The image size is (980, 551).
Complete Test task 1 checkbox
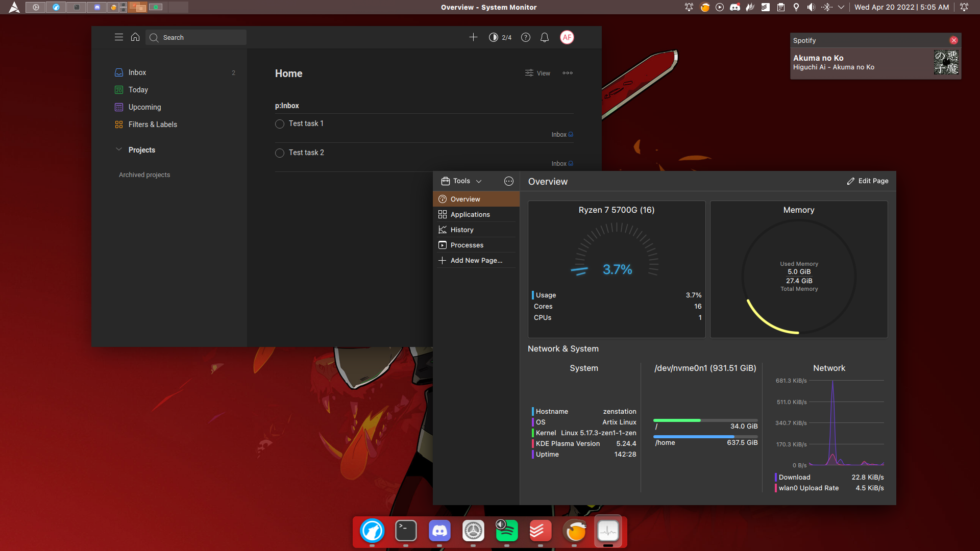[x=280, y=124]
